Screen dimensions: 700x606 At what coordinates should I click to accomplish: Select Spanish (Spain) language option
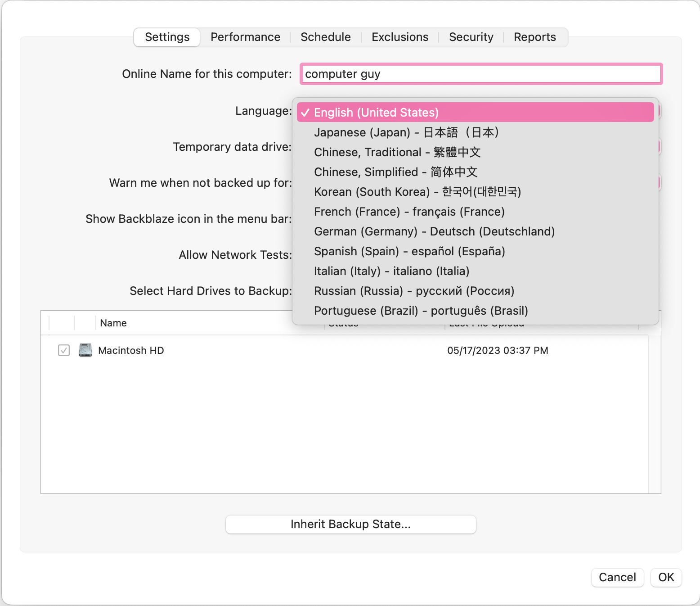pyautogui.click(x=476, y=251)
